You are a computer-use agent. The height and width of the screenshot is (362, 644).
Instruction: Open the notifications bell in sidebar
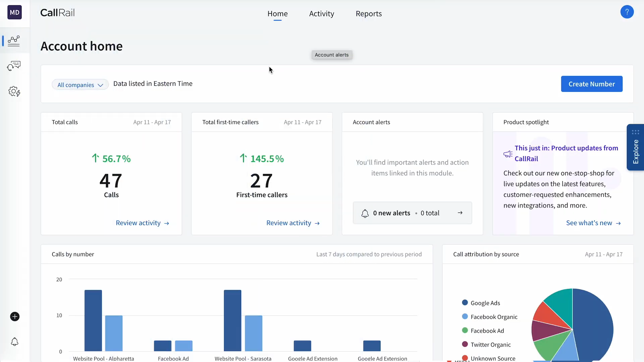15,342
